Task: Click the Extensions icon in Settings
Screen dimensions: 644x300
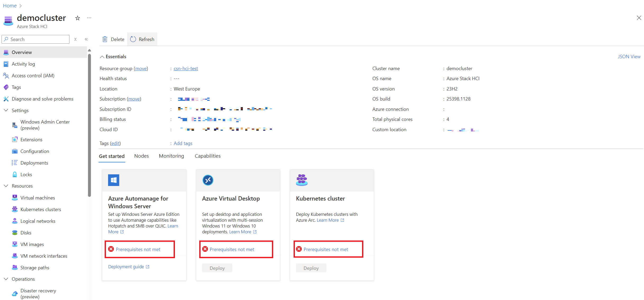Action: pyautogui.click(x=15, y=140)
